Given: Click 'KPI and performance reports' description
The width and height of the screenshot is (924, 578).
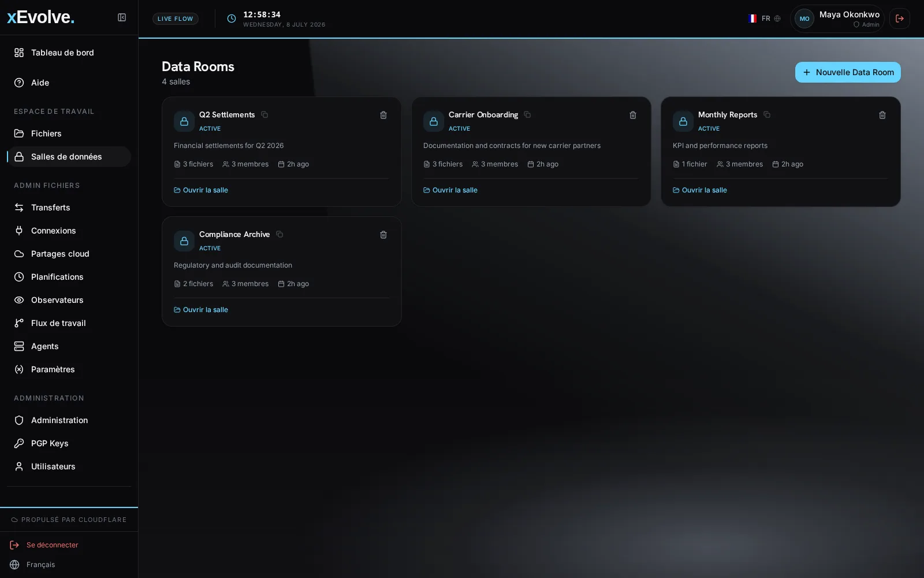Looking at the screenshot, I should pos(720,146).
